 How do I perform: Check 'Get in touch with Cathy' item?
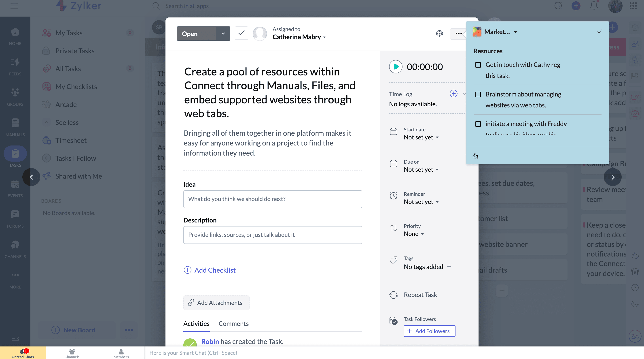[x=478, y=65]
